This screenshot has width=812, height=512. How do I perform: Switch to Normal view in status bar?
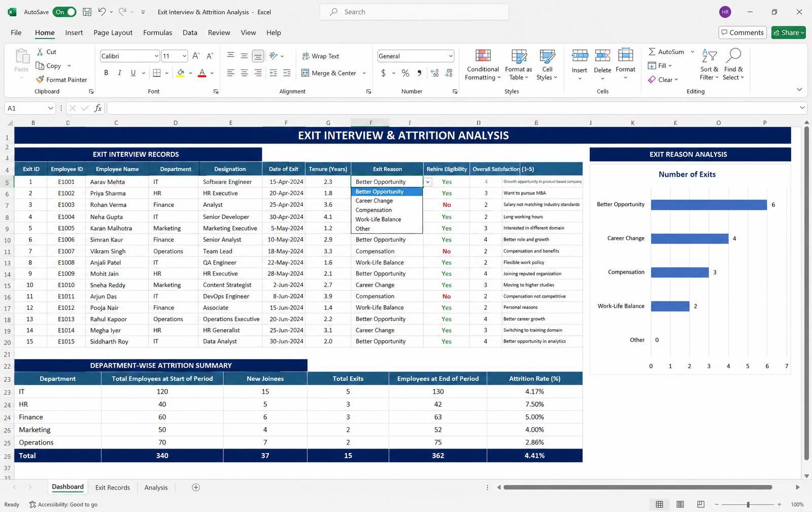(659, 504)
